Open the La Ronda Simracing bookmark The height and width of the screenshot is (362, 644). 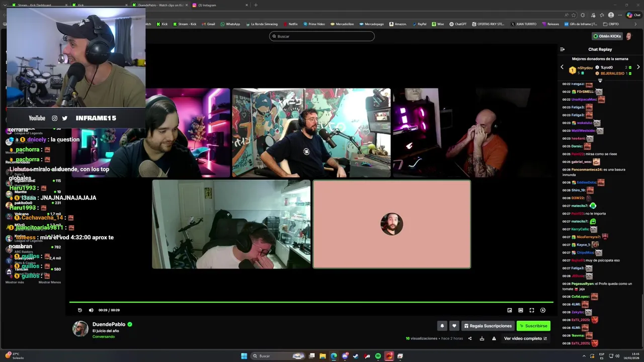(262, 24)
